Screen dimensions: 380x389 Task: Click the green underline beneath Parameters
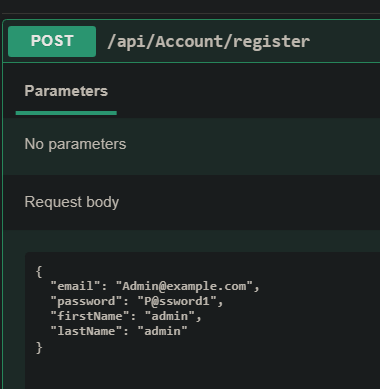tap(66, 113)
